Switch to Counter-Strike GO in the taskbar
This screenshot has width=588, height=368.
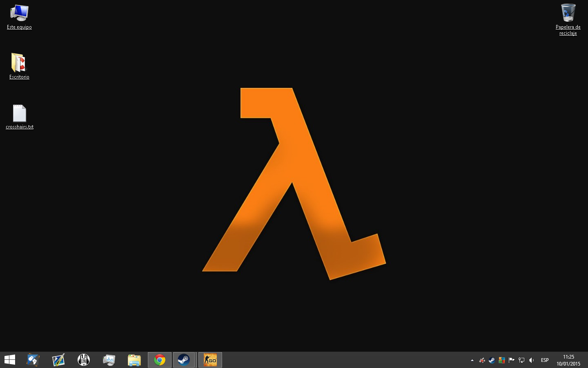tap(210, 360)
